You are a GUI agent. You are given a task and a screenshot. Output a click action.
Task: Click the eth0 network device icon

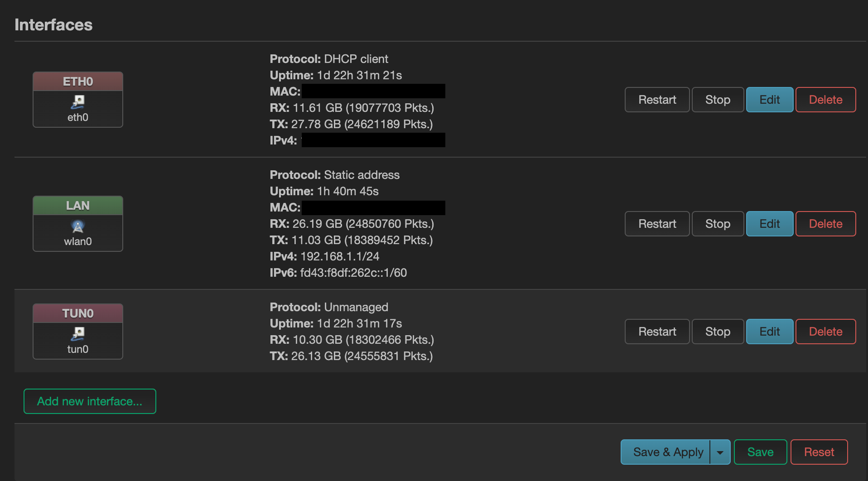(78, 102)
